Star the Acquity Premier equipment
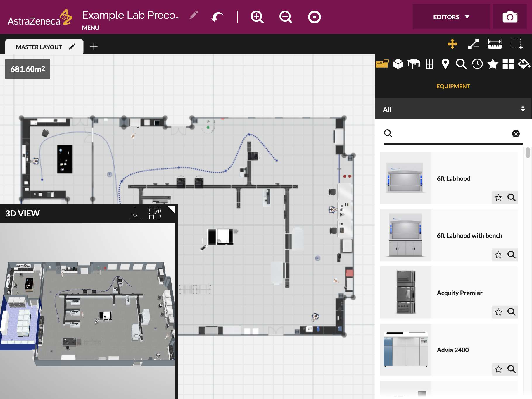 click(498, 312)
